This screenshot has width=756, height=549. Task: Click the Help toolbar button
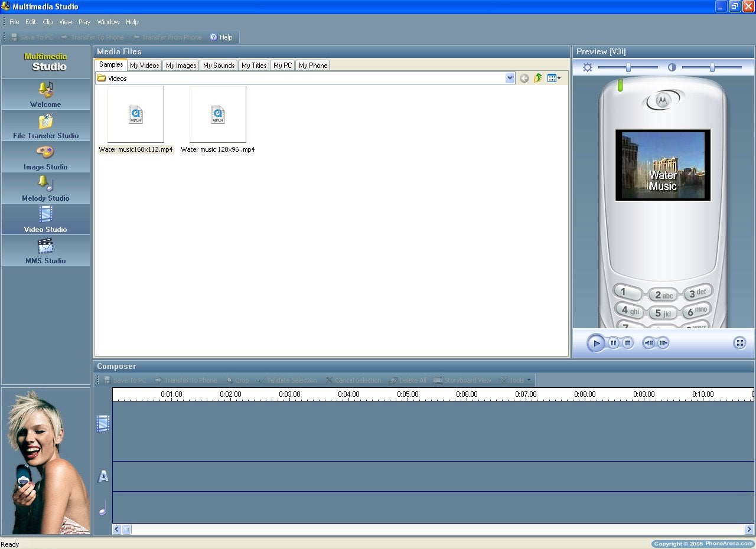pyautogui.click(x=221, y=37)
